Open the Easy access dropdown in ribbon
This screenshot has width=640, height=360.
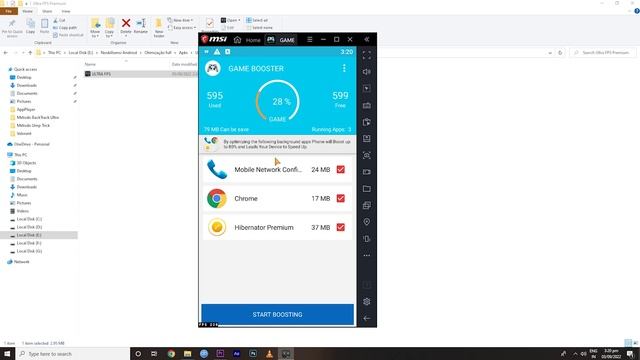(x=182, y=28)
